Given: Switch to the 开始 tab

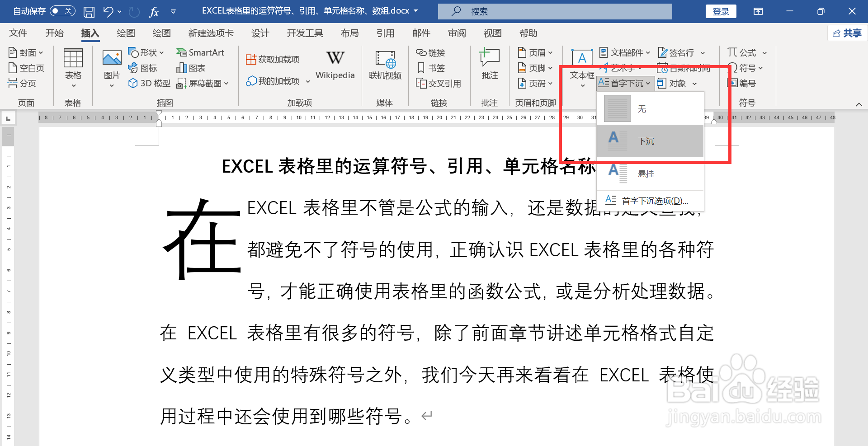Looking at the screenshot, I should (55, 33).
